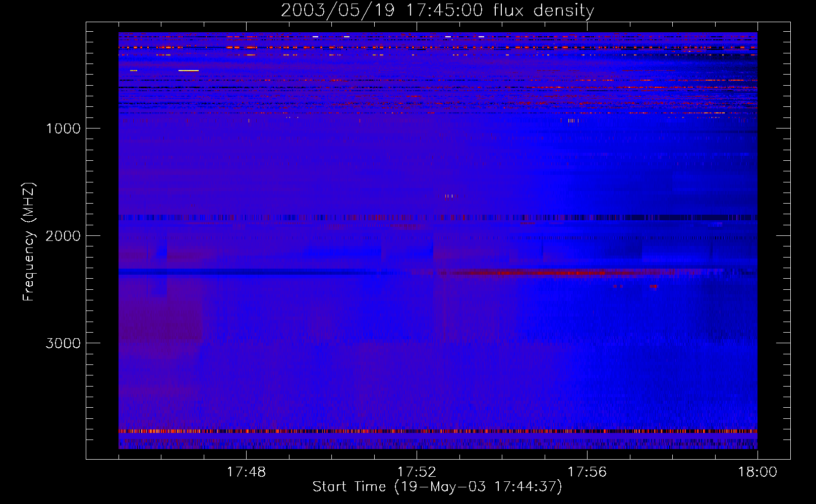The width and height of the screenshot is (816, 504).
Task: Click the plot title '2003/05/19 17:45:00 flux density'
Action: [x=437, y=10]
